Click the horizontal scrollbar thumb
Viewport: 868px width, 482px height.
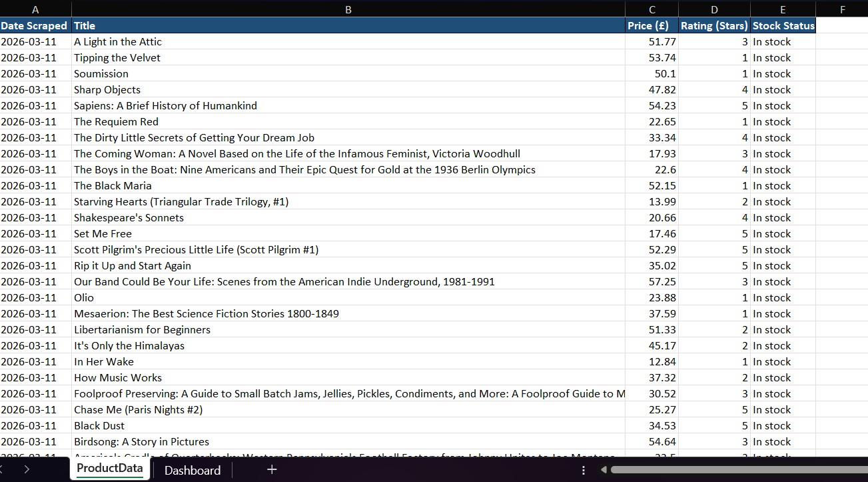tap(738, 470)
